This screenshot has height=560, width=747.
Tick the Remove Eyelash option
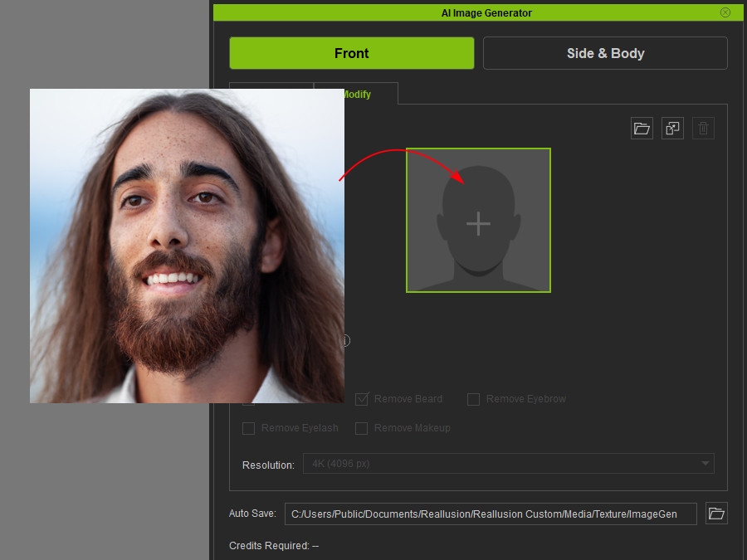[249, 428]
